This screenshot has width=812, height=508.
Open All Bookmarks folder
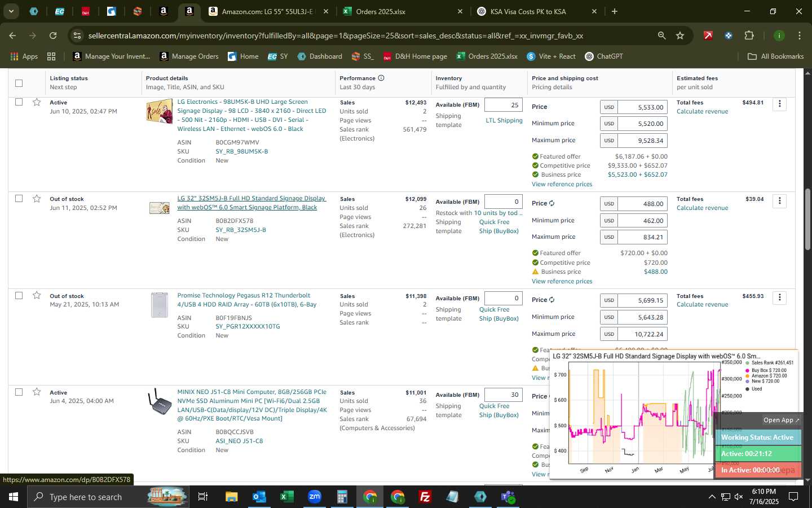click(x=775, y=56)
